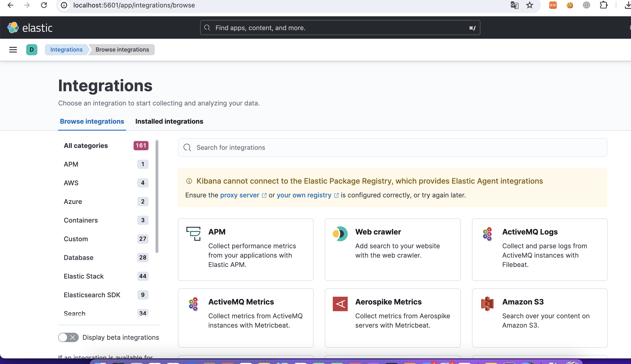Viewport: 631px width, 364px height.
Task: Reload the page with refresh icon
Action: coord(44,5)
